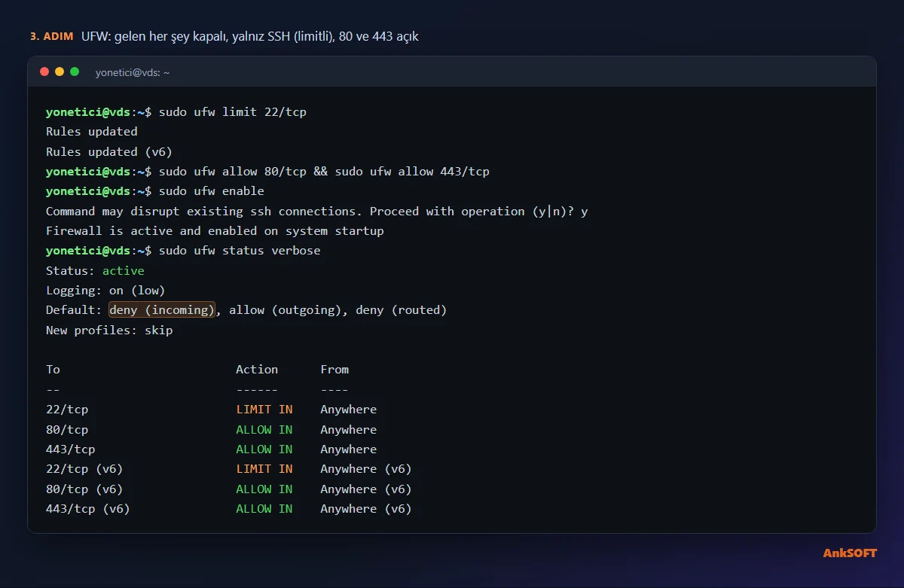The height and width of the screenshot is (588, 904).
Task: Click the prompt "yonetici@vds" before "sudo ufw enable"
Action: pos(88,191)
